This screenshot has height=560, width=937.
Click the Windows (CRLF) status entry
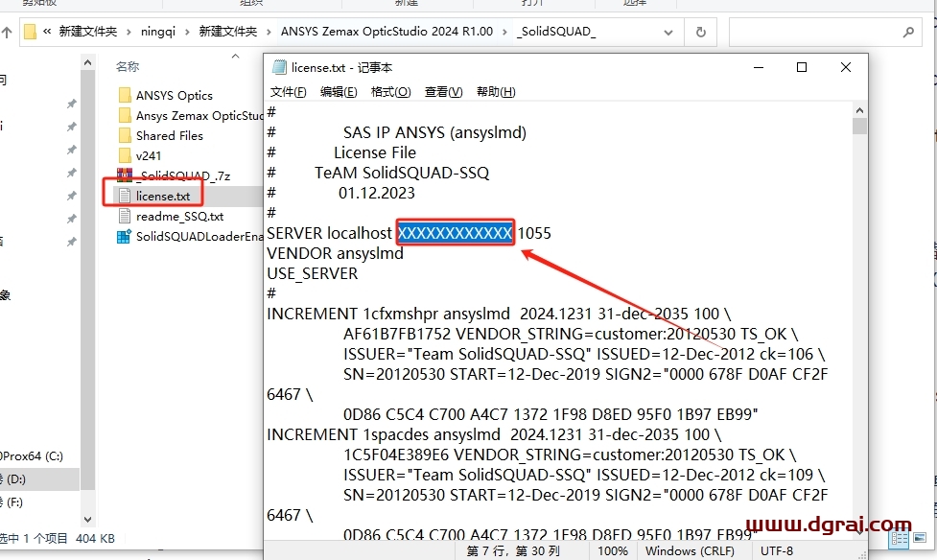[690, 551]
